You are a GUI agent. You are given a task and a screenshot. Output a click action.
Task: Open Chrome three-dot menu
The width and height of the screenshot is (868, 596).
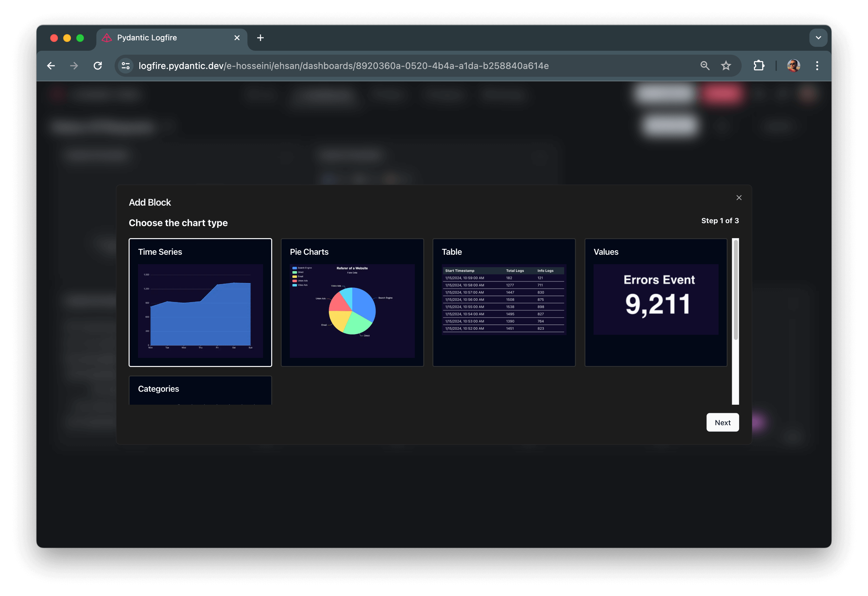point(817,66)
